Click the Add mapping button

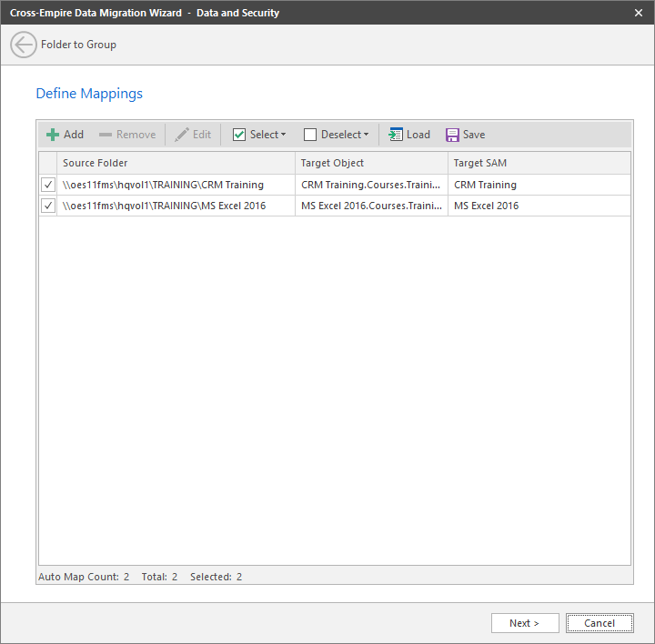65,135
